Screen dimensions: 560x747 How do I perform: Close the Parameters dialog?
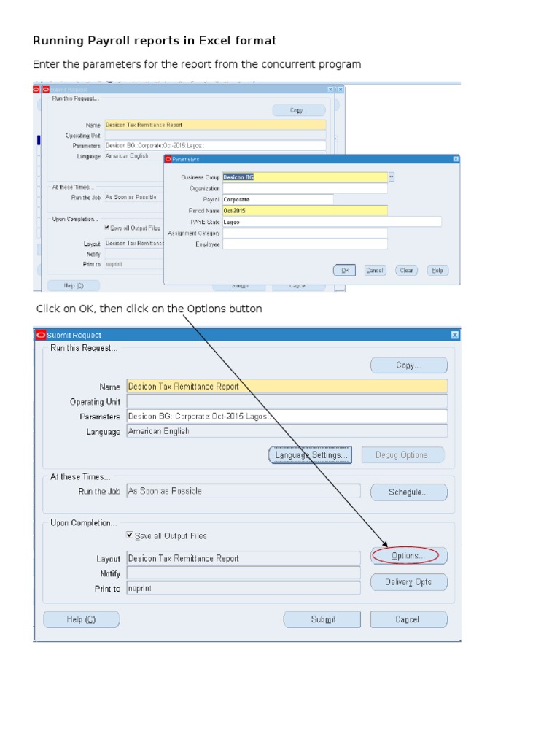456,159
